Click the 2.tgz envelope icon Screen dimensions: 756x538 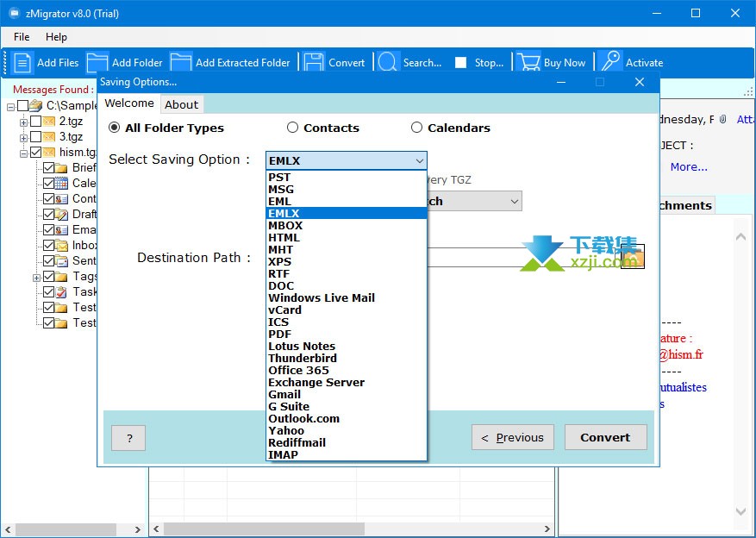pyautogui.click(x=48, y=121)
